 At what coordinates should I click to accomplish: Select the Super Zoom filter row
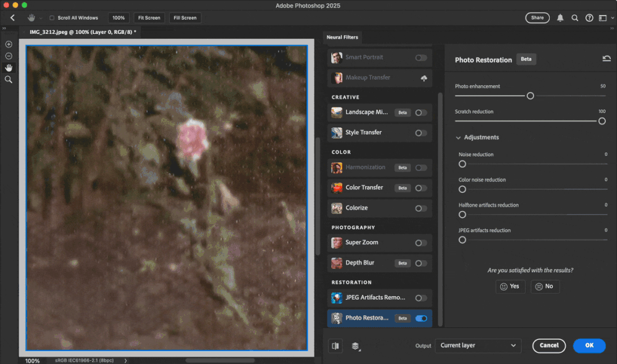click(379, 242)
